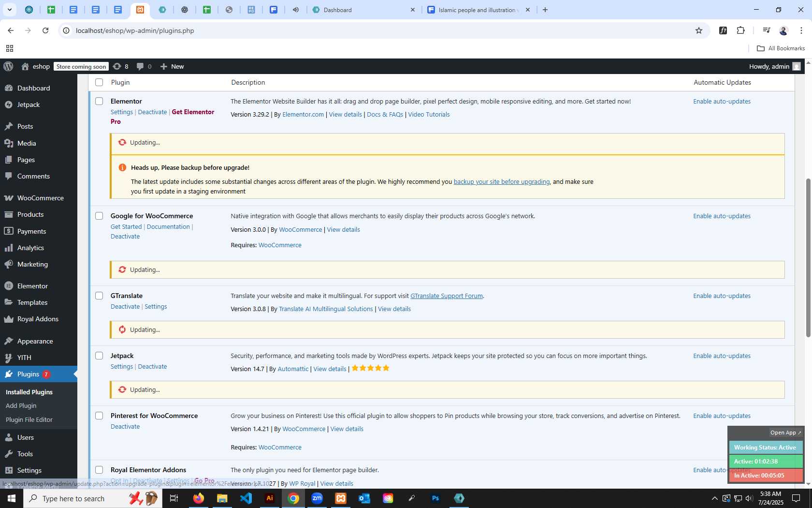Check the Pinterest for WooCommerce checkbox
This screenshot has width=812, height=508.
(99, 416)
